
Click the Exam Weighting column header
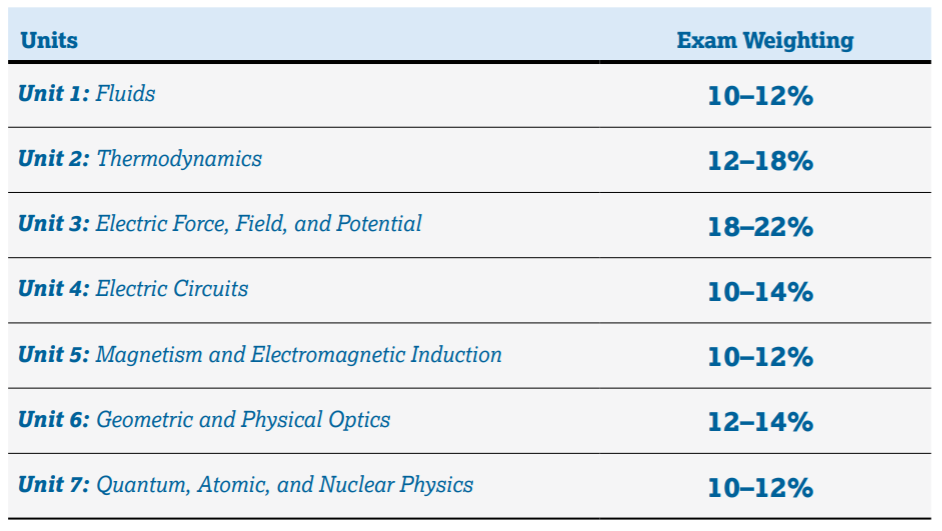[765, 40]
